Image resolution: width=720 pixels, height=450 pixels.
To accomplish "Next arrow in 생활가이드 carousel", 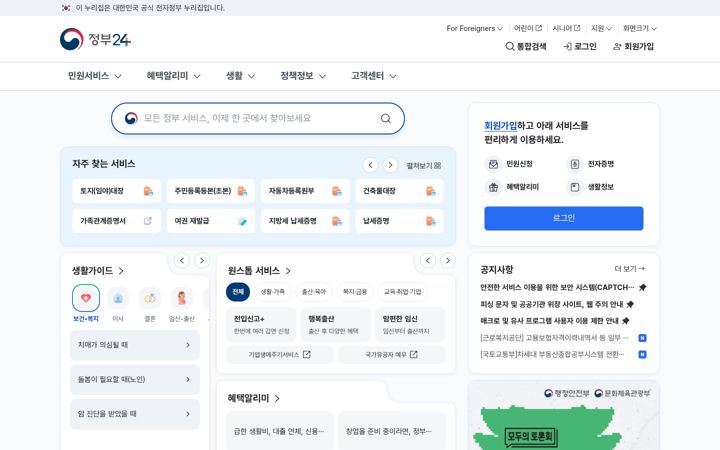I will point(202,261).
